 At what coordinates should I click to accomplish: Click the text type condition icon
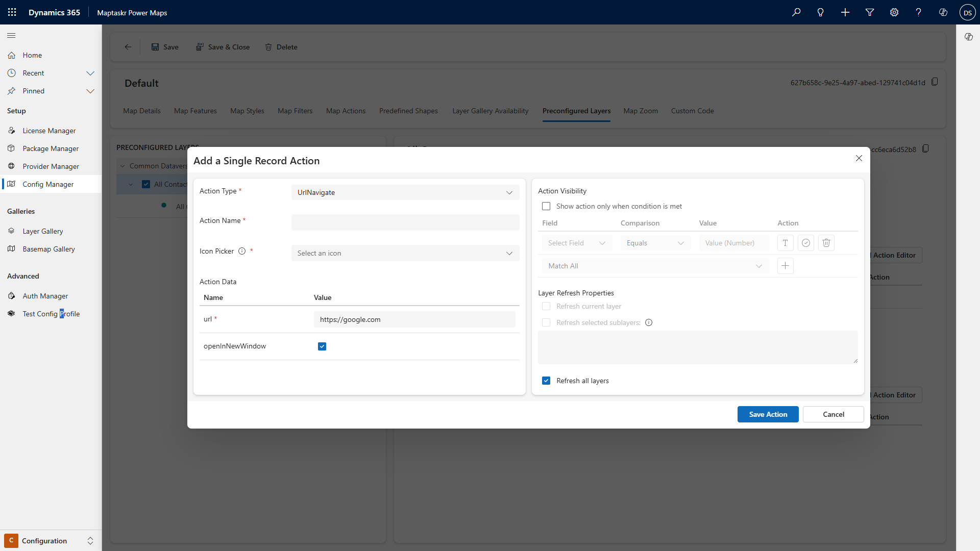click(x=785, y=243)
